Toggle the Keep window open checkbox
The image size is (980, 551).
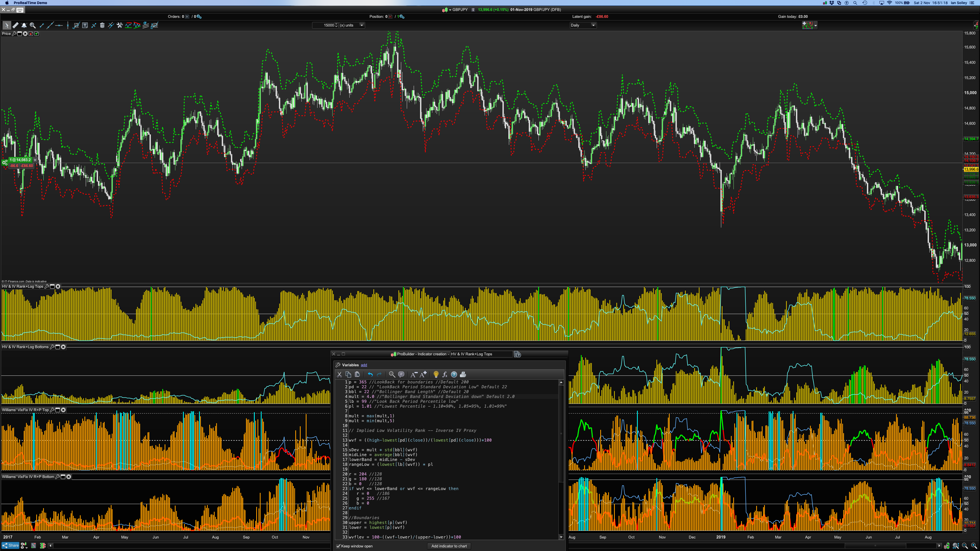coord(338,546)
